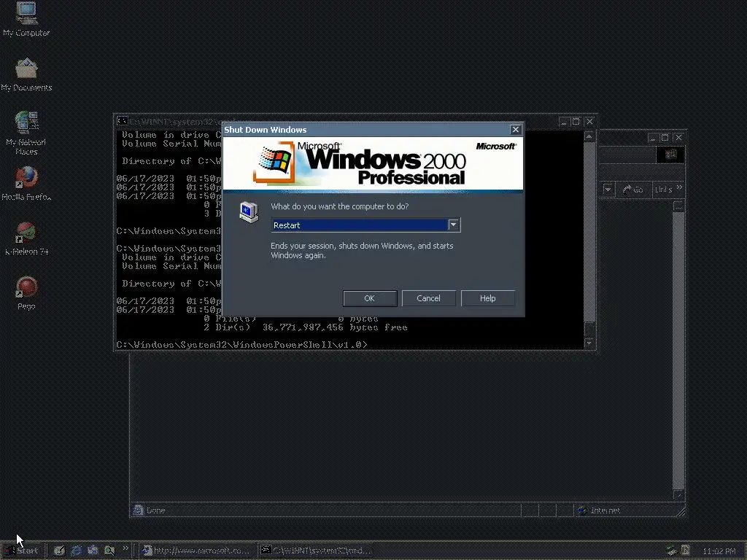Expand the Links toolbar chevron in Internet Explorer
747x560 pixels.
pos(679,187)
